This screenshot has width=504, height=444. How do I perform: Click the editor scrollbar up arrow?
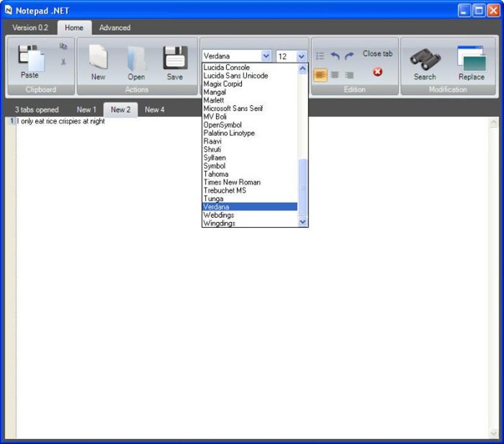[x=494, y=122]
